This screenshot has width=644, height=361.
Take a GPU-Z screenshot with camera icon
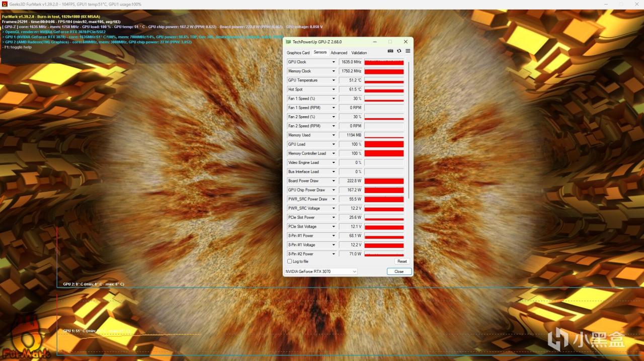[x=390, y=51]
